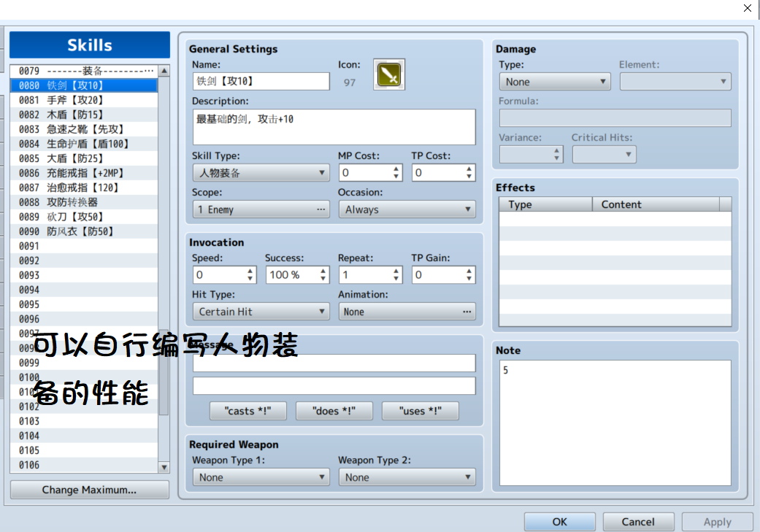Click the Name input field
760x532 pixels.
point(261,81)
